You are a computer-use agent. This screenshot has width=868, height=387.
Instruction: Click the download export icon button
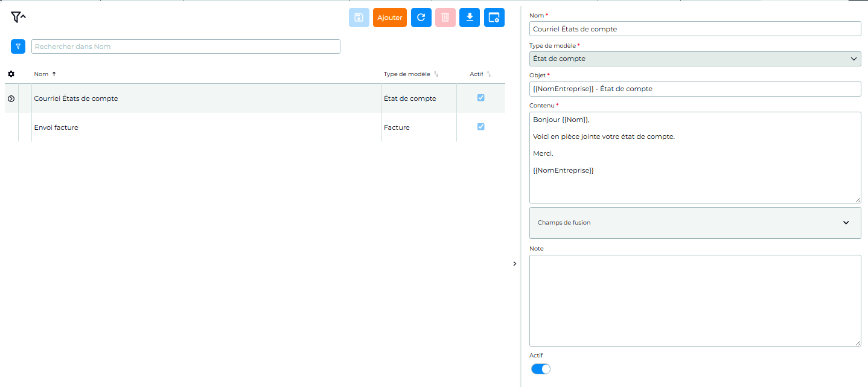[470, 18]
